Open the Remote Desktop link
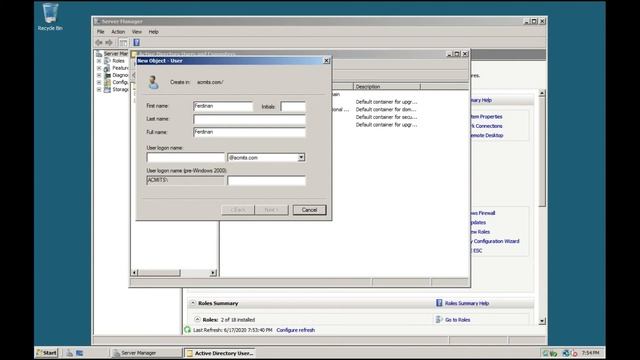 coord(487,135)
